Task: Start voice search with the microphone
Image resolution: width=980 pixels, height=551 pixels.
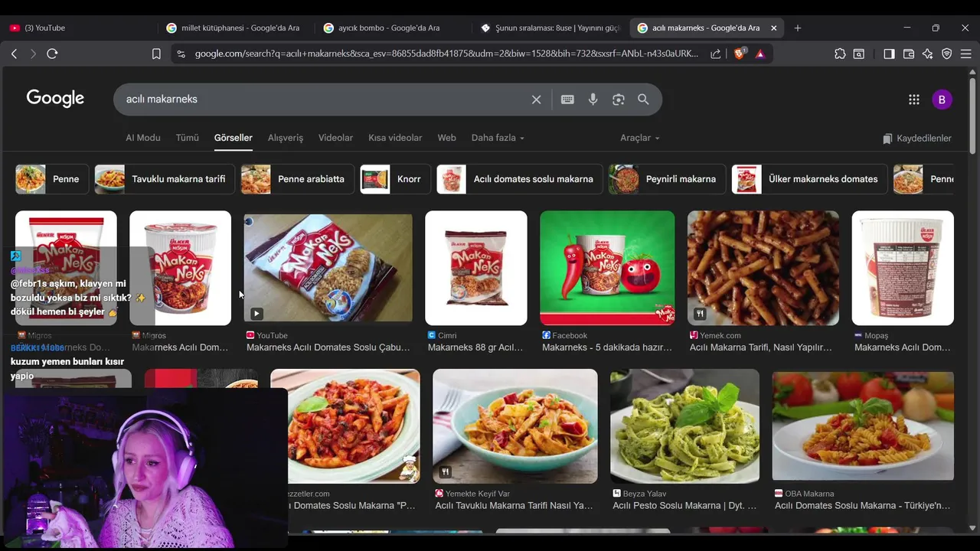Action: [x=593, y=99]
